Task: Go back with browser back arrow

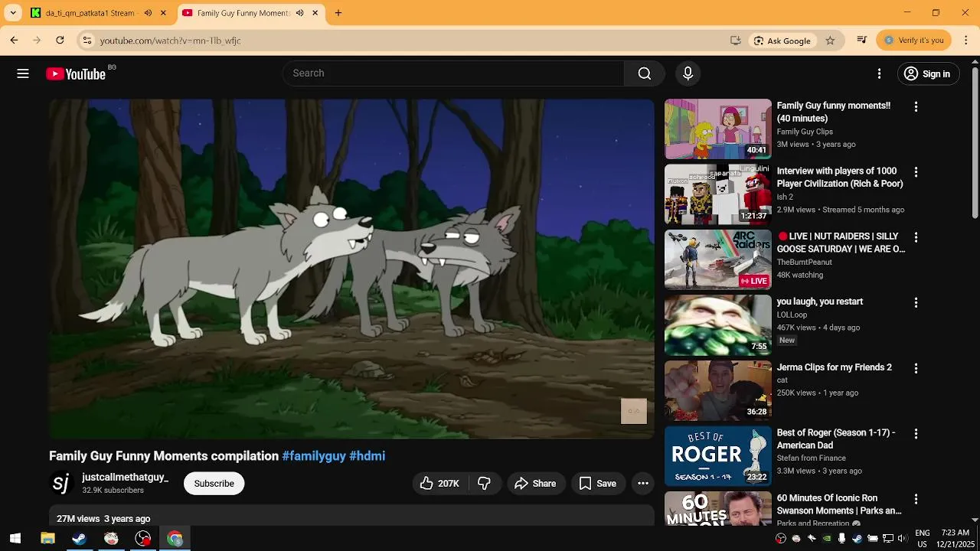Action: [14, 41]
